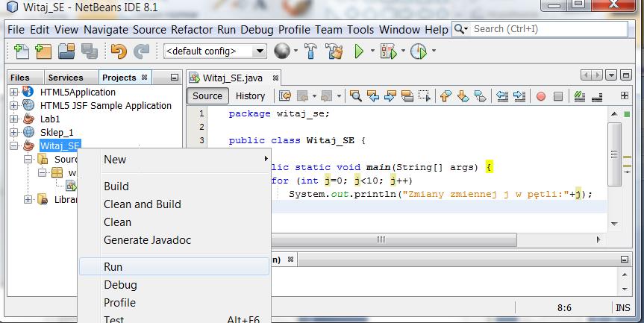Choose Clean and Build from context menu
This screenshot has height=323, width=644.
point(174,204)
